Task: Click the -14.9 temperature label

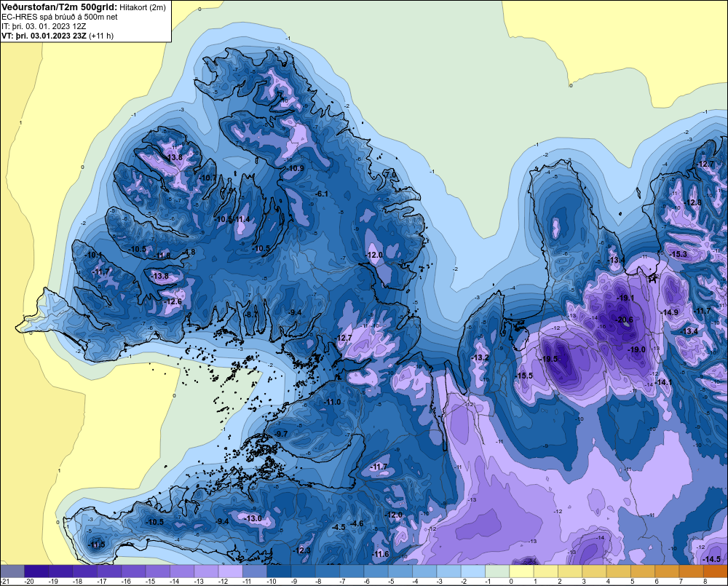Action: (670, 312)
